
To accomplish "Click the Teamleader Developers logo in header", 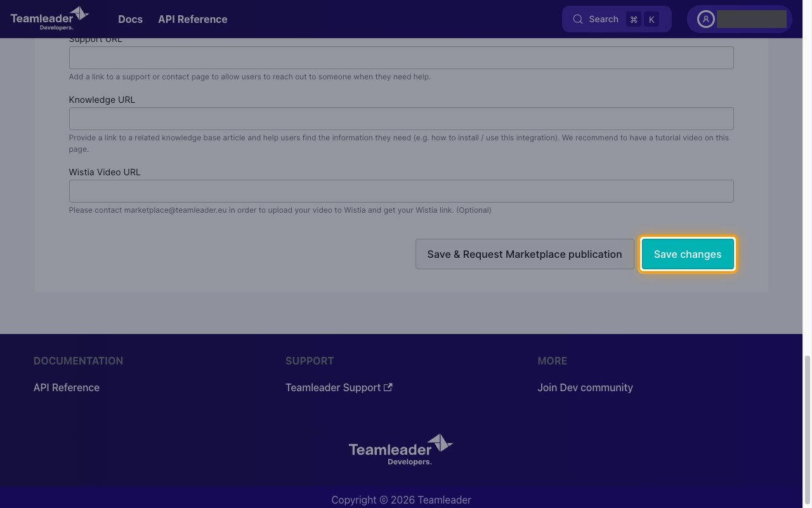I will coord(49,18).
